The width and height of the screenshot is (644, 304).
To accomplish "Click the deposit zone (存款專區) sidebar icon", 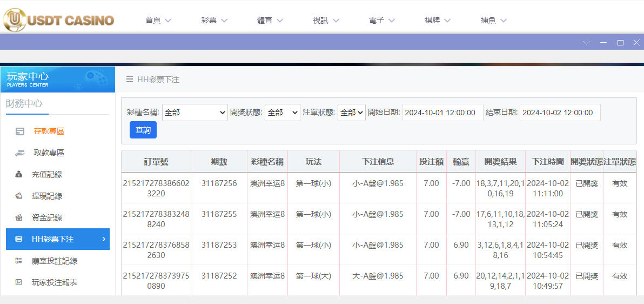I will tap(19, 131).
